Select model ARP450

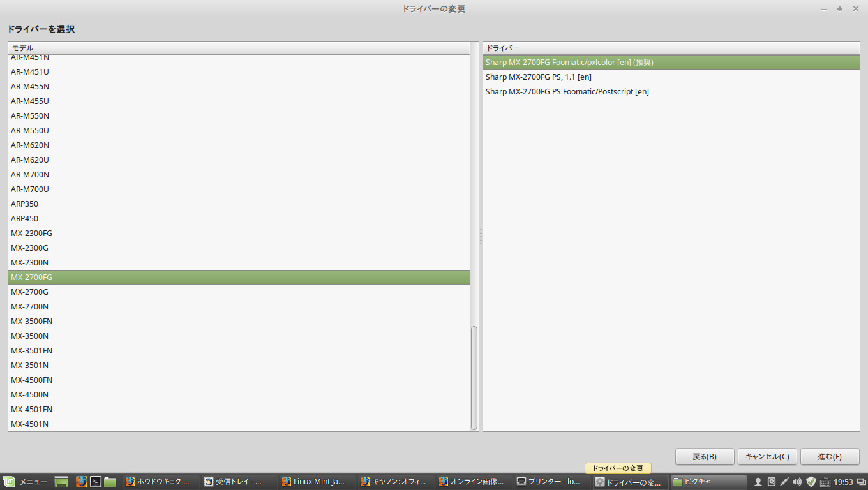coord(239,219)
